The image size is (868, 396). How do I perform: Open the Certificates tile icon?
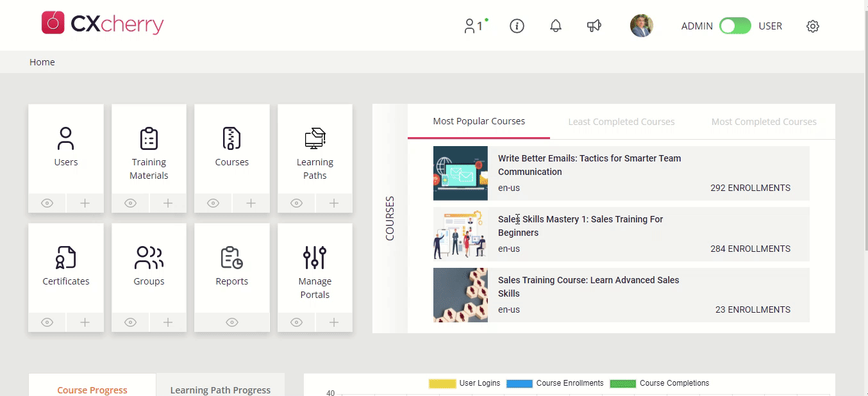click(65, 258)
